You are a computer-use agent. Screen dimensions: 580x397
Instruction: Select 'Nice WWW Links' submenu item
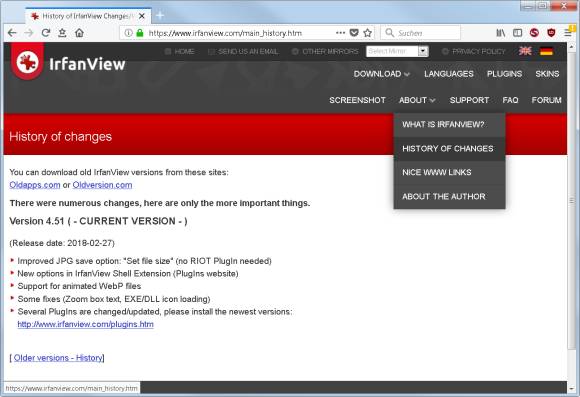449,172
